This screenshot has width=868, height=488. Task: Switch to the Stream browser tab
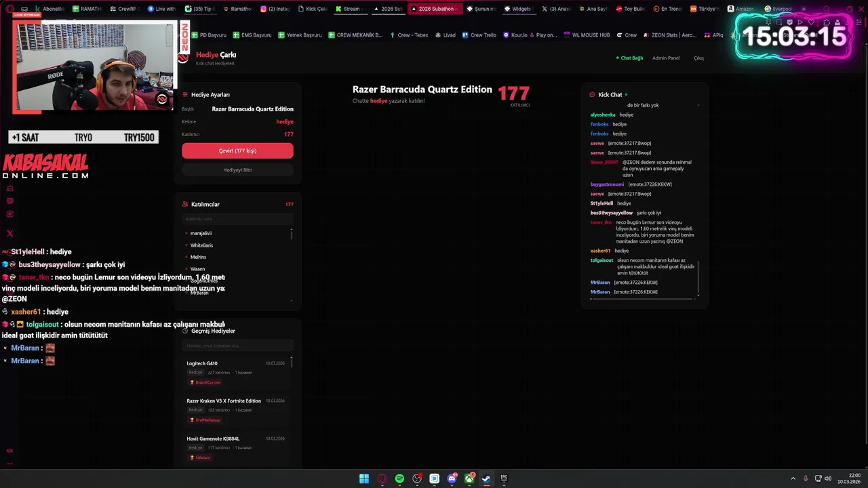(x=350, y=9)
